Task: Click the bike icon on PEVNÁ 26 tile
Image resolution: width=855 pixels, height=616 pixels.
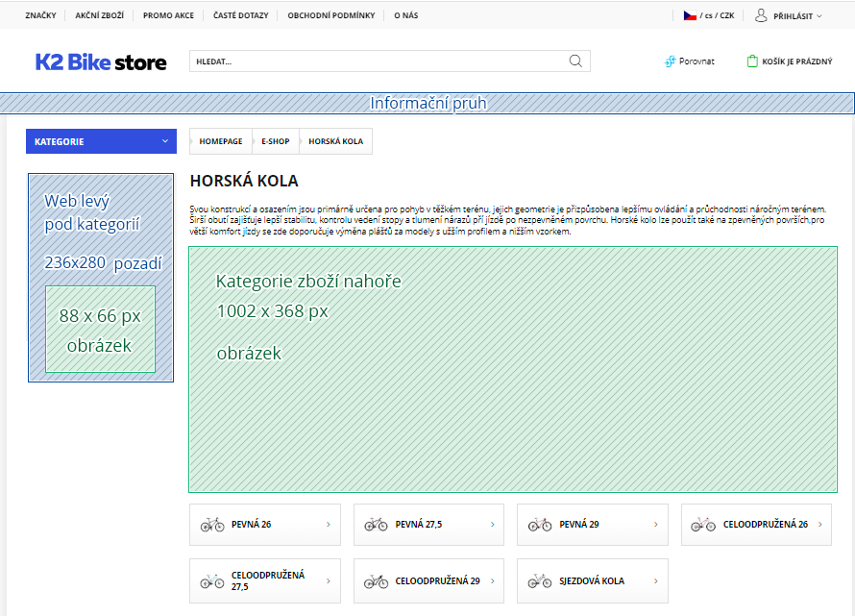Action: coord(210,524)
